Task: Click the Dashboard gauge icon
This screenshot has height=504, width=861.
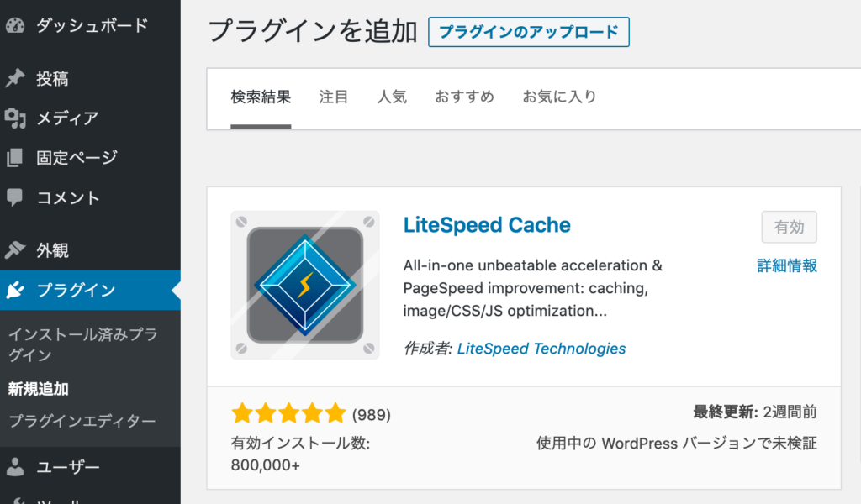Action: coord(15,25)
